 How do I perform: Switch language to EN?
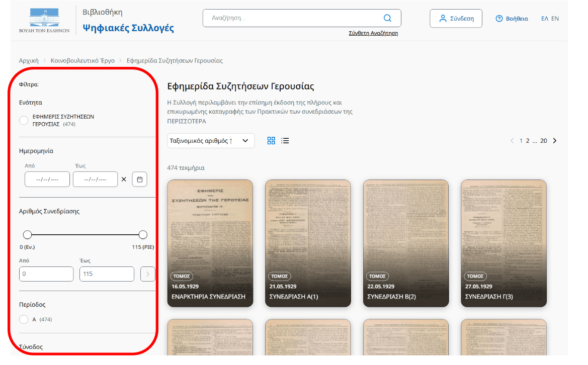(555, 19)
